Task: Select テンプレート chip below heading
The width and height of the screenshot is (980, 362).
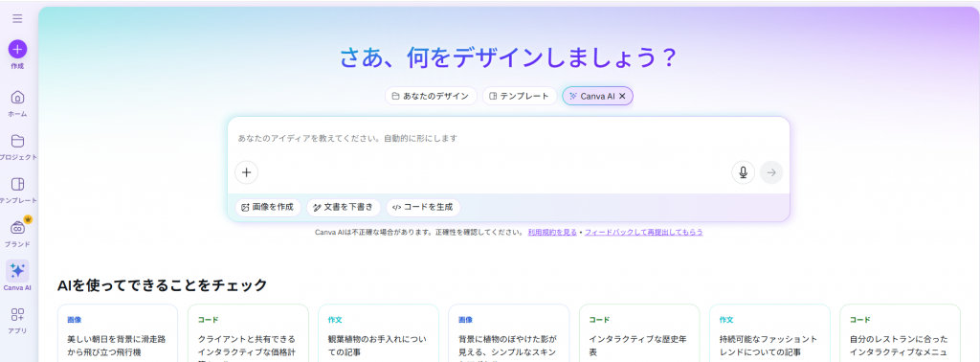Action: coord(520,97)
